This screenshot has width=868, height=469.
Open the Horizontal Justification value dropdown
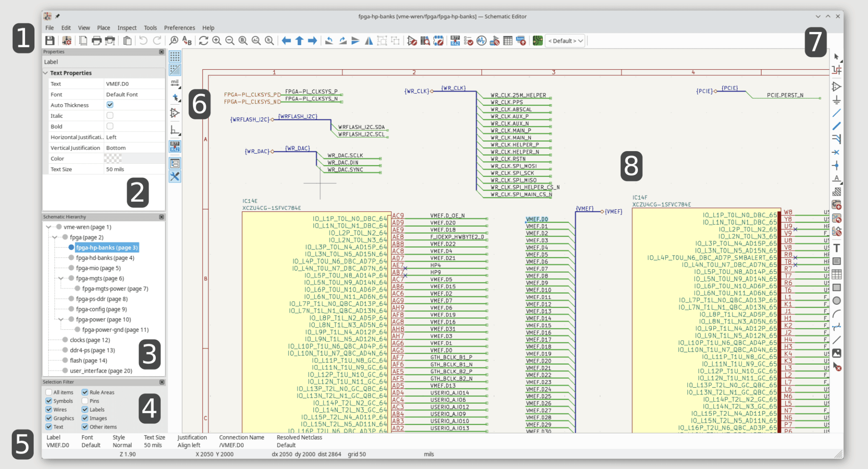click(x=134, y=137)
